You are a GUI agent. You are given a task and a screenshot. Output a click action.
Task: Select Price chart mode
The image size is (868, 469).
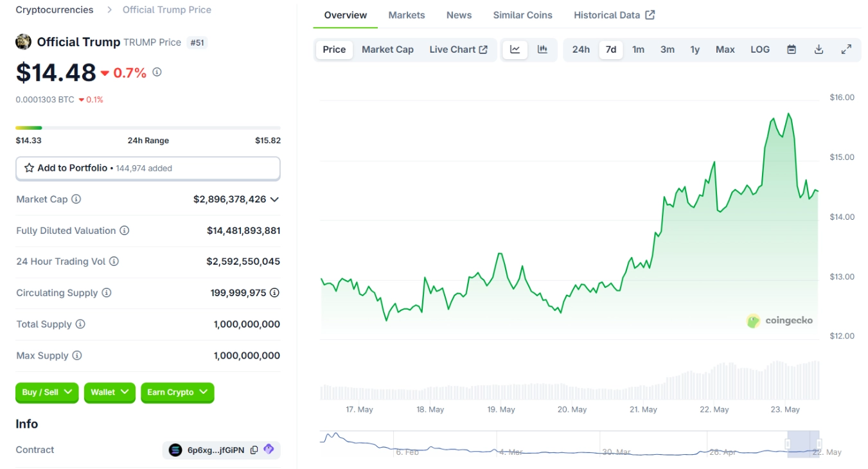(x=334, y=49)
